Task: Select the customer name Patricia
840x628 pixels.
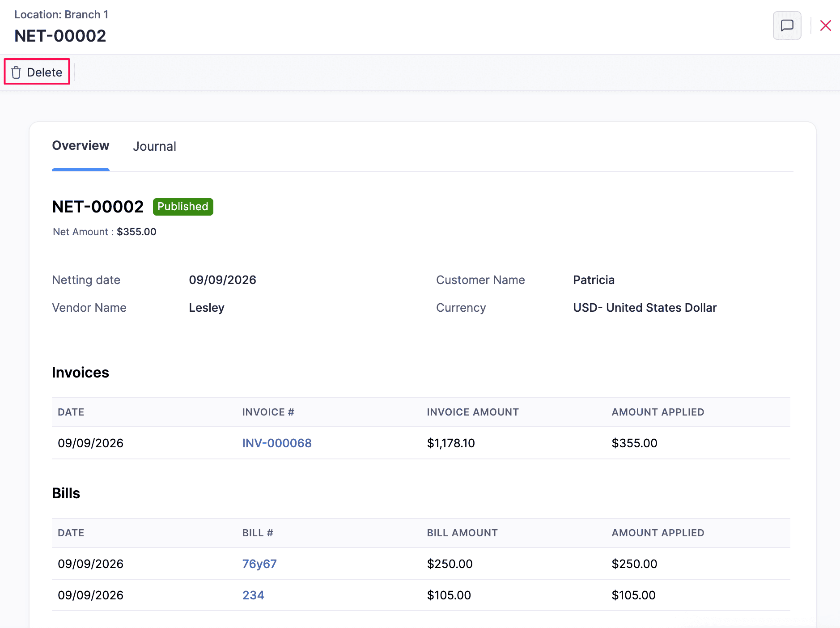Action: click(594, 280)
